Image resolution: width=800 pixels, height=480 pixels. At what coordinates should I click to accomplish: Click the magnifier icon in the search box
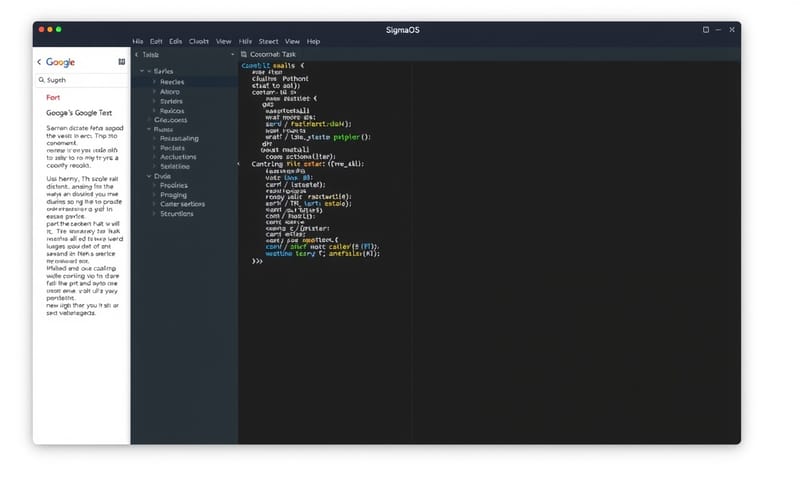[x=42, y=79]
